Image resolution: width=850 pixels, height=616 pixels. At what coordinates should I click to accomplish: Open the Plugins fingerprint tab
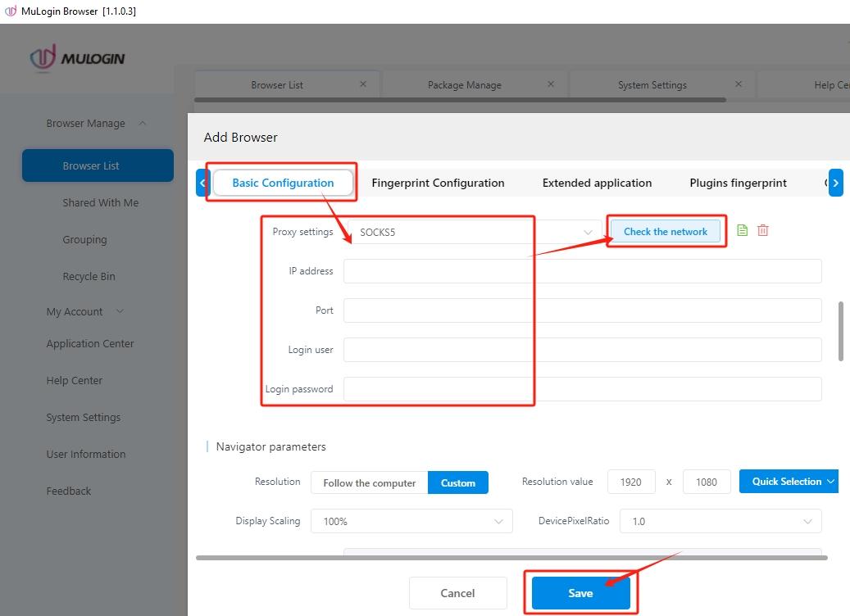pos(738,183)
